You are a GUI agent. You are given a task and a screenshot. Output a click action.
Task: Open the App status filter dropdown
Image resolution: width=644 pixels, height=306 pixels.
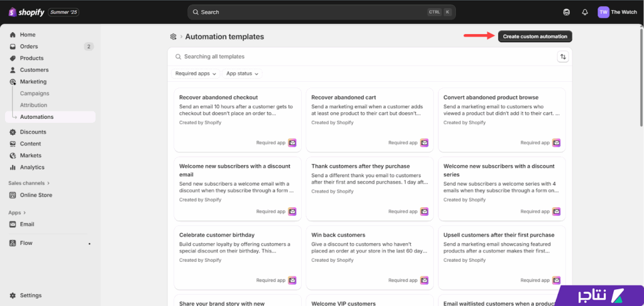click(x=242, y=74)
